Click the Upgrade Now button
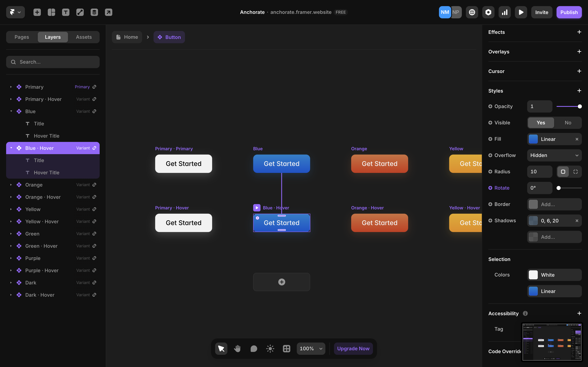Screen dimensions: 588x367 coord(353,349)
